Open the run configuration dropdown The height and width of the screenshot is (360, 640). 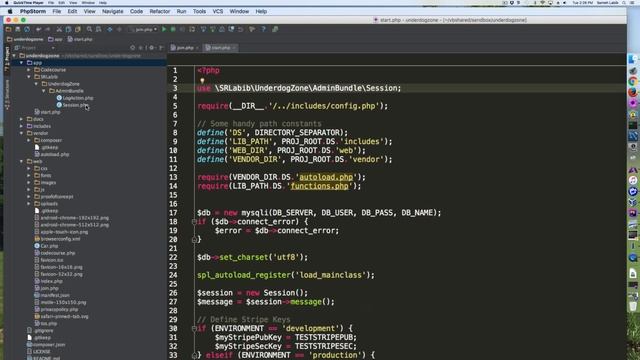[143, 29]
